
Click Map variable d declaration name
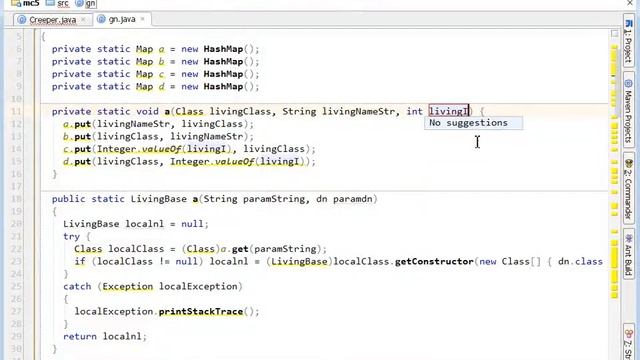[x=162, y=87]
